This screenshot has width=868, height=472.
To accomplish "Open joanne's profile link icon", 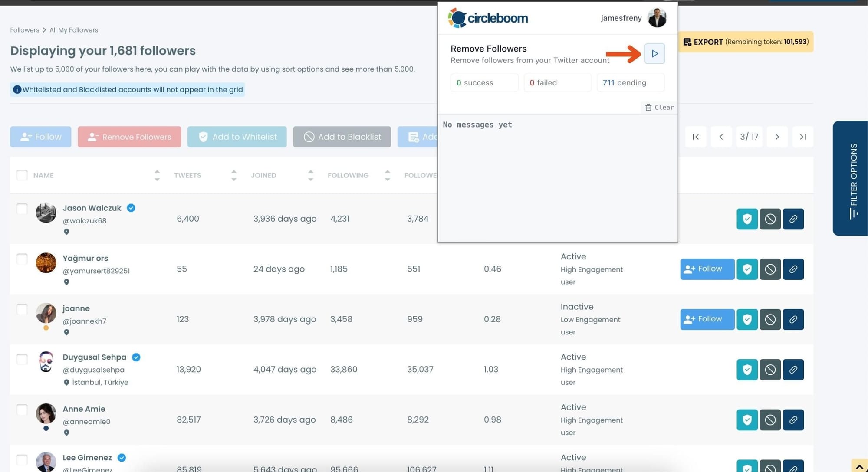I will pos(793,320).
